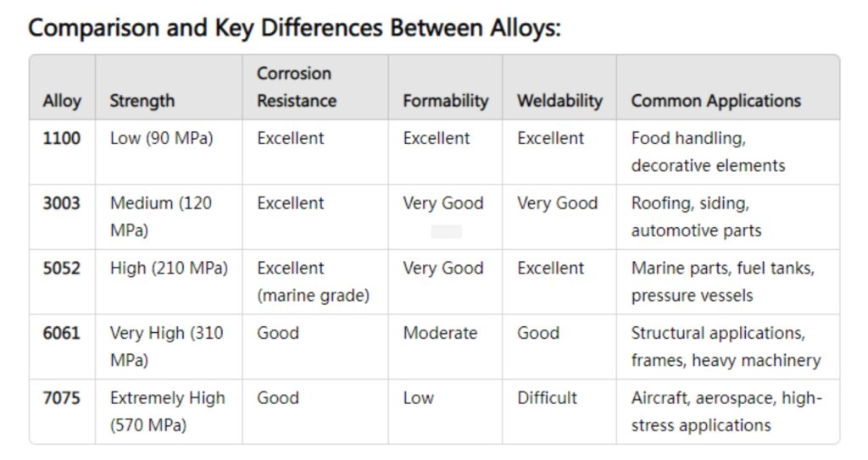Screen dimensions: 868x460
Task: Select the Extremely High (570 MPa) cell
Action: [167, 411]
